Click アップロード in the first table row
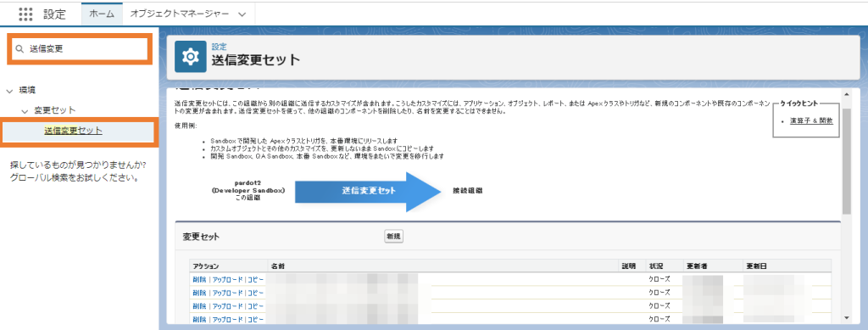868x330 pixels. point(227,279)
